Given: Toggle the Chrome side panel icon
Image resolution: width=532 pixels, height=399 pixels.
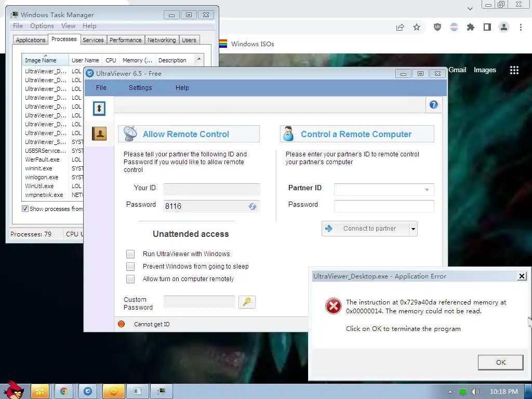Looking at the screenshot, I should [x=487, y=27].
